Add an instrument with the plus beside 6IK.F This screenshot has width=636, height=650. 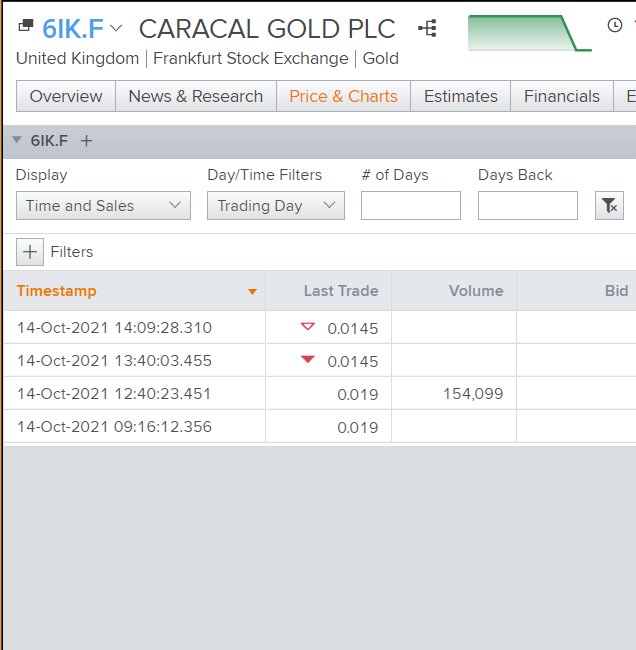pyautogui.click(x=86, y=141)
